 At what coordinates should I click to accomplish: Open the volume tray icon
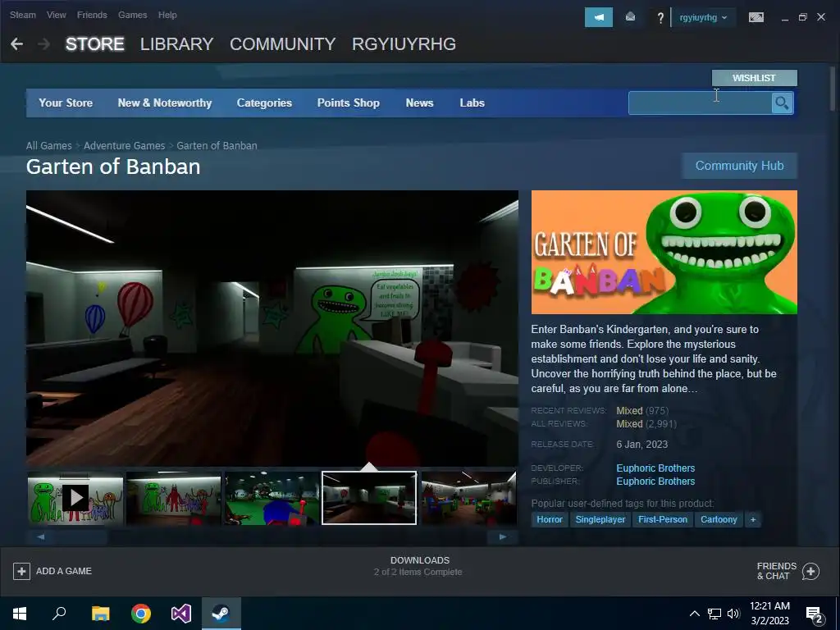[733, 614]
